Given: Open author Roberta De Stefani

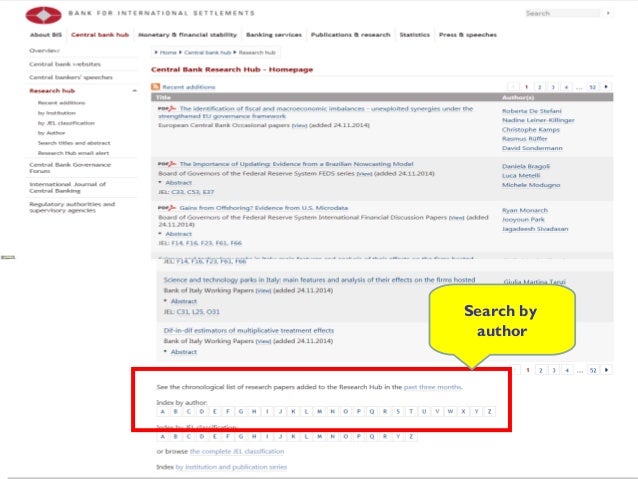Looking at the screenshot, I should [x=531, y=111].
